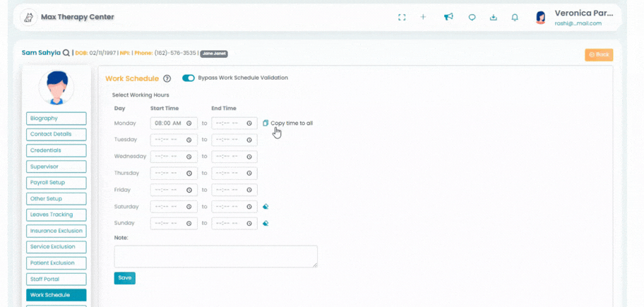Open the Patient Exclusion section
This screenshot has width=644, height=307.
[56, 263]
